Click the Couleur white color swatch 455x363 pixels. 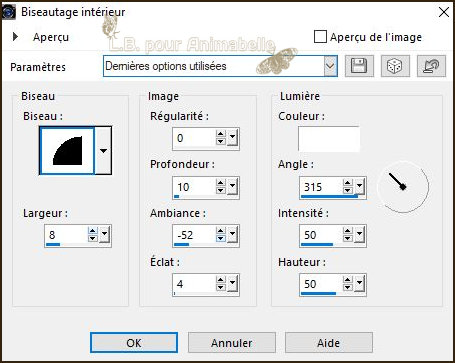pos(329,139)
